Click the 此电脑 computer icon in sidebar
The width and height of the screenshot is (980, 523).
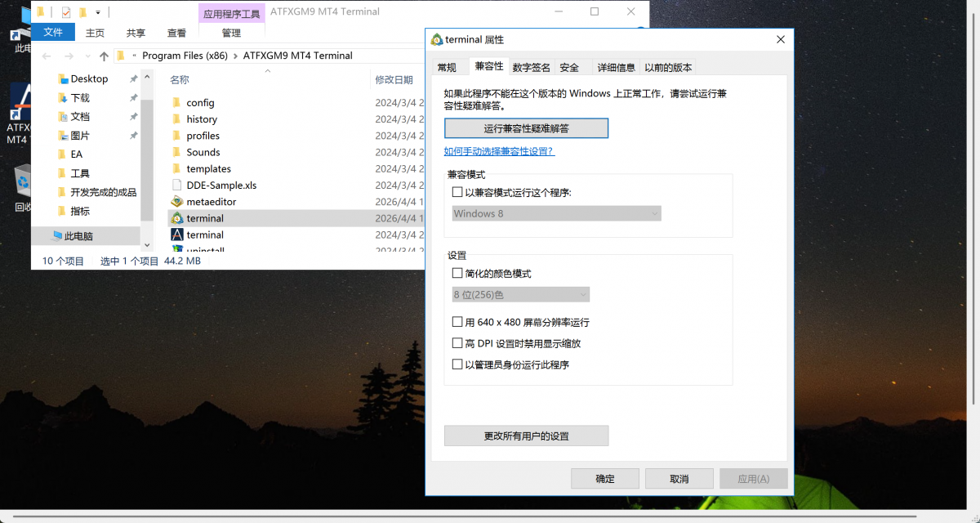click(x=57, y=235)
